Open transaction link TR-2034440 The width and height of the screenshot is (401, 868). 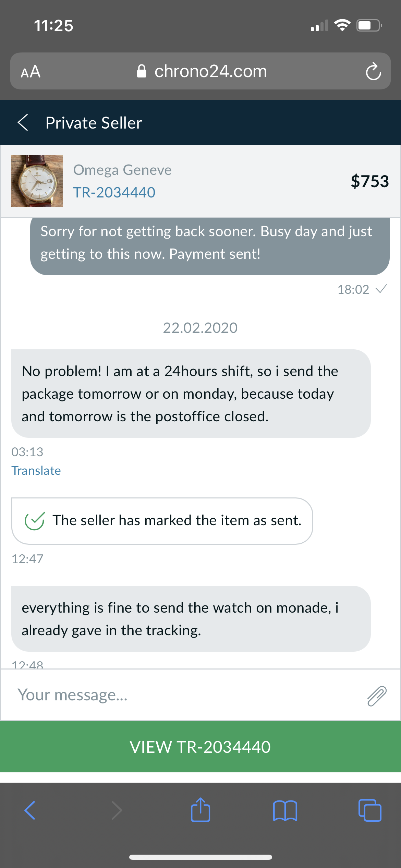(x=114, y=192)
